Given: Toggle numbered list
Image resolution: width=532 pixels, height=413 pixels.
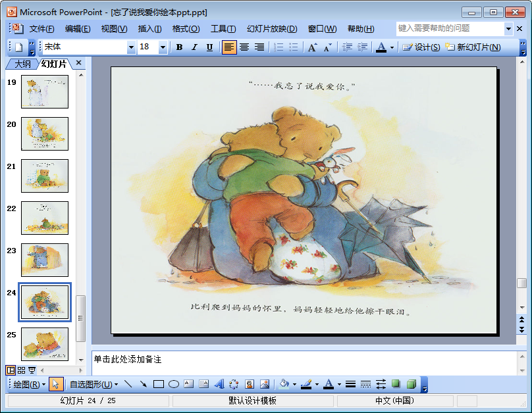Looking at the screenshot, I should coord(279,47).
